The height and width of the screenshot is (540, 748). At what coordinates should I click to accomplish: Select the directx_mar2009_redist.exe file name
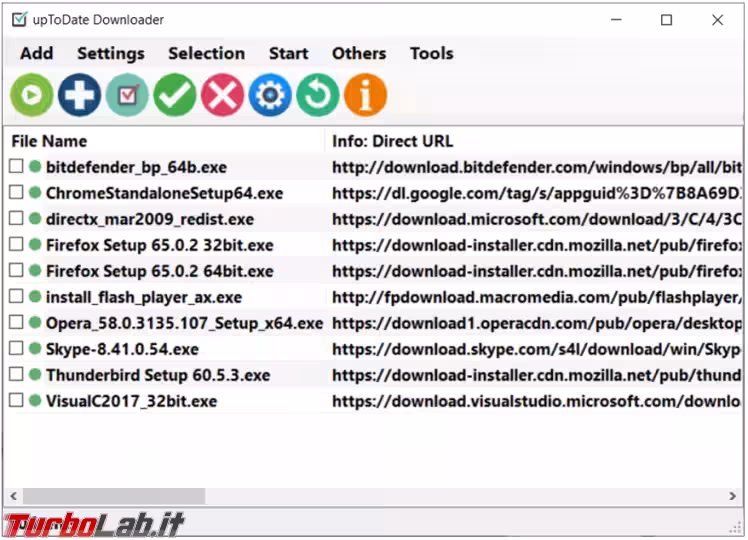coord(150,219)
